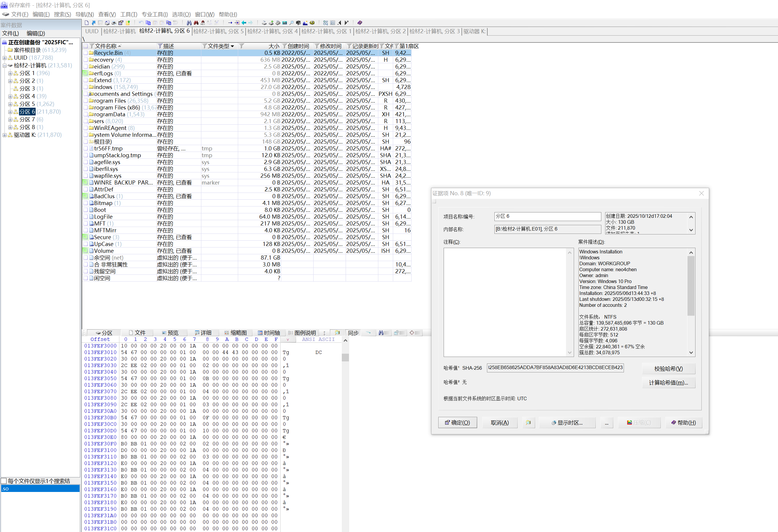The width and height of the screenshot is (778, 532).
Task: Open the 文件类型 column filter dropdown
Action: [x=232, y=46]
